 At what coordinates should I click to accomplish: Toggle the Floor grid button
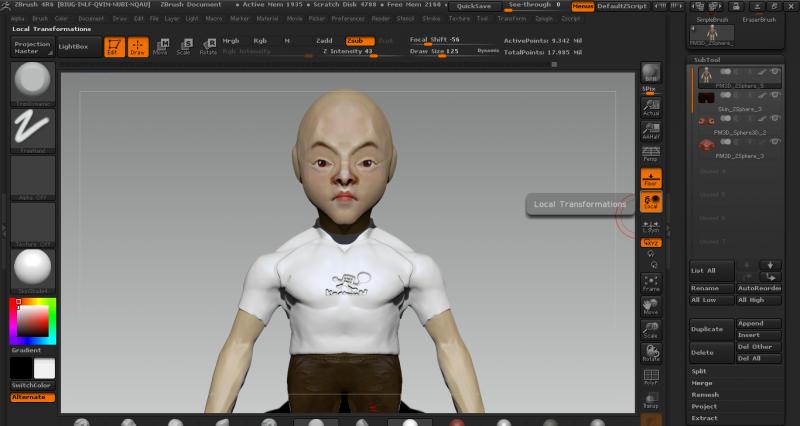tap(651, 178)
